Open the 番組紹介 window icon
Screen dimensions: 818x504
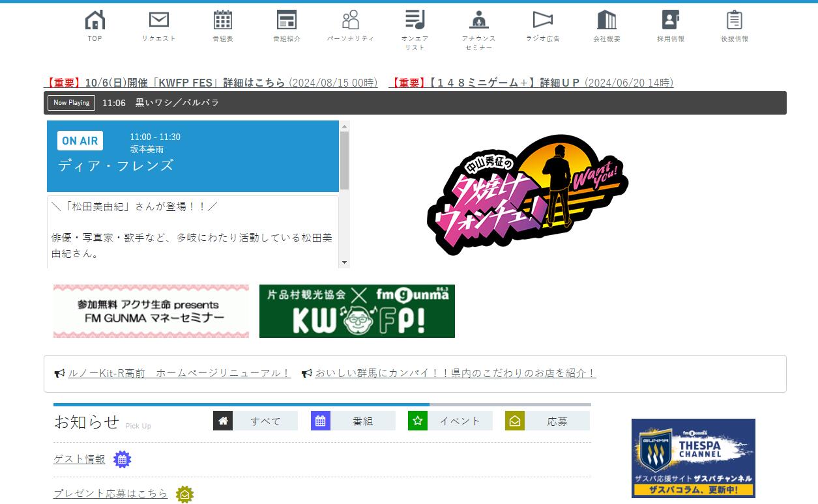[x=287, y=20]
